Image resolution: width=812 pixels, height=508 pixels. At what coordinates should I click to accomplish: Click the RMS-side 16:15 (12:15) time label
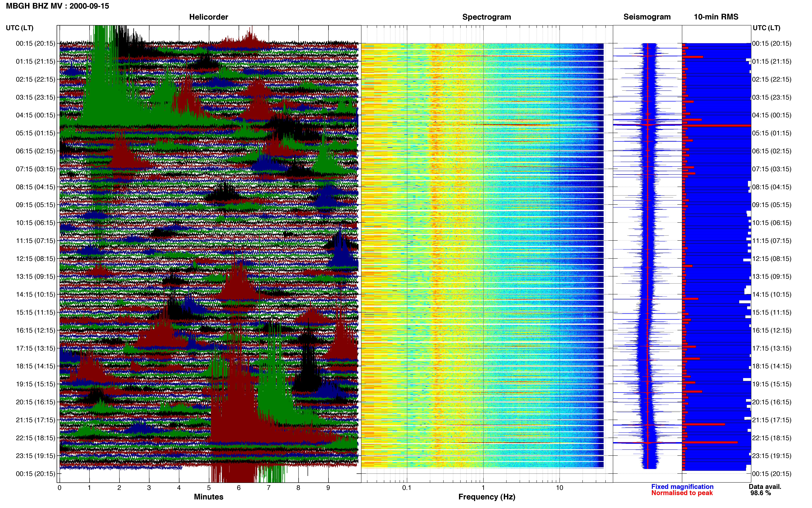tap(772, 330)
